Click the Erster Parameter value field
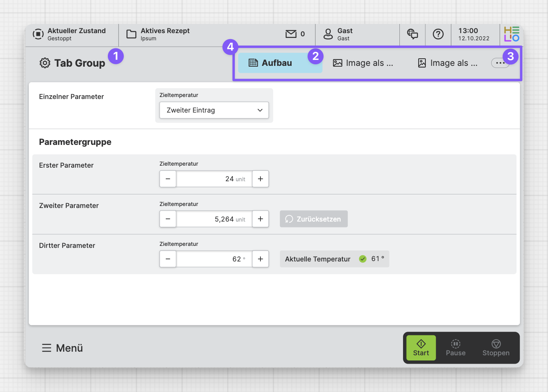Viewport: 548px width, 392px height. click(214, 179)
